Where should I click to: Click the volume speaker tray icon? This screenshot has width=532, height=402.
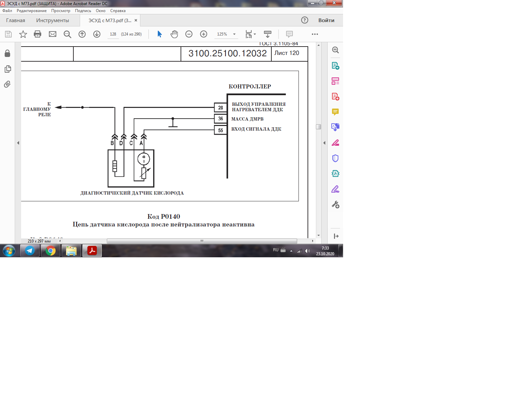coord(308,251)
